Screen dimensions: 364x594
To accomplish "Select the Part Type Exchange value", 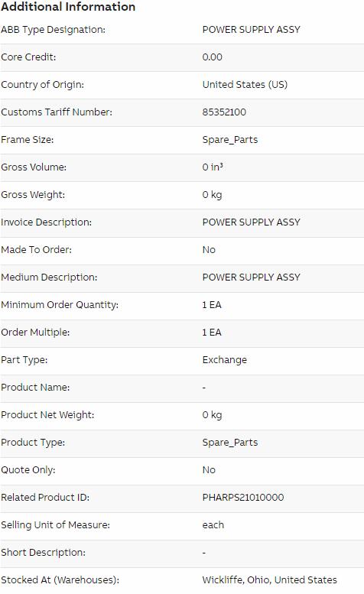I will (225, 360).
